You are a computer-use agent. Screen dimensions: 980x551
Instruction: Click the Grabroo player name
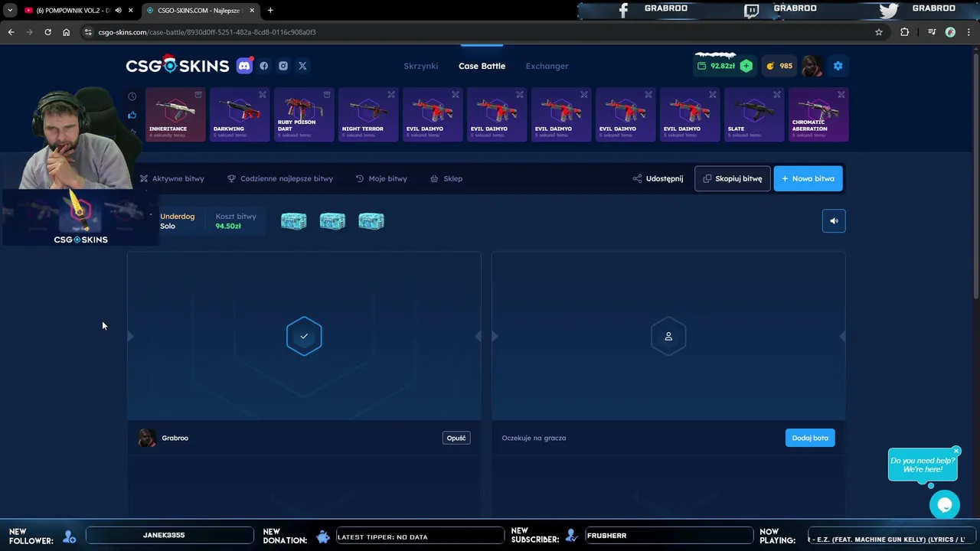(x=175, y=438)
